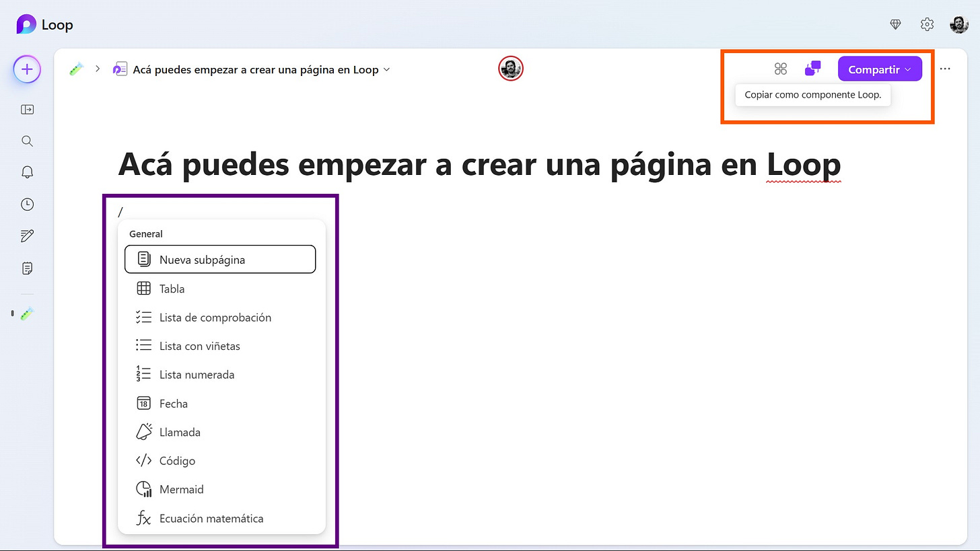
Task: Insert a Lista numerada
Action: pos(220,375)
